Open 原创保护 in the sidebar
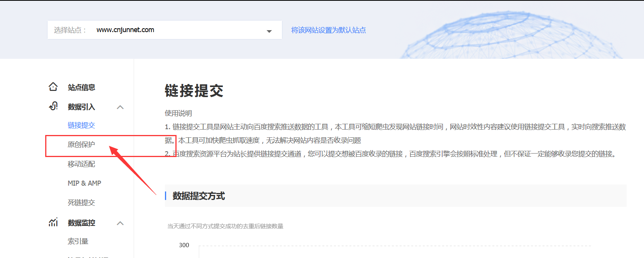The image size is (644, 258). click(x=81, y=145)
